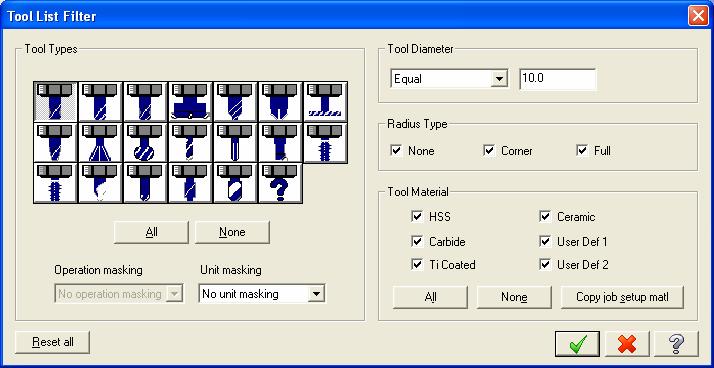Select the center drill icon with white tip
The height and width of the screenshot is (368, 714).
pos(100,183)
